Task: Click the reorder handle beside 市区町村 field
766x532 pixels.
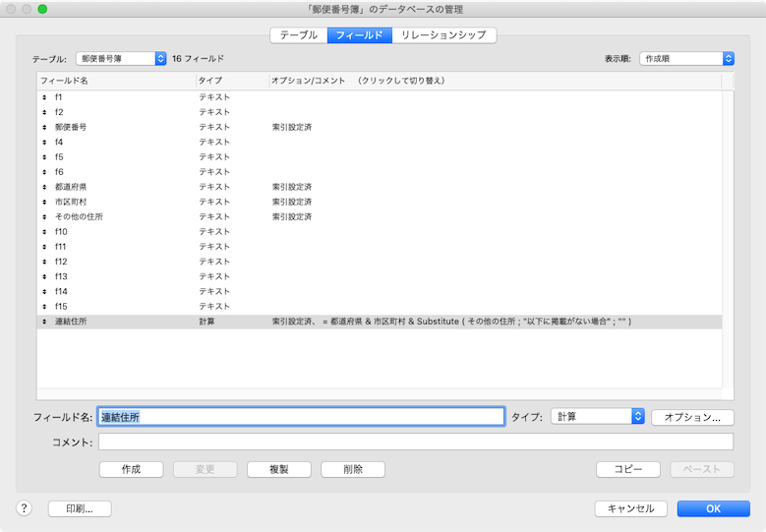Action: pos(44,202)
